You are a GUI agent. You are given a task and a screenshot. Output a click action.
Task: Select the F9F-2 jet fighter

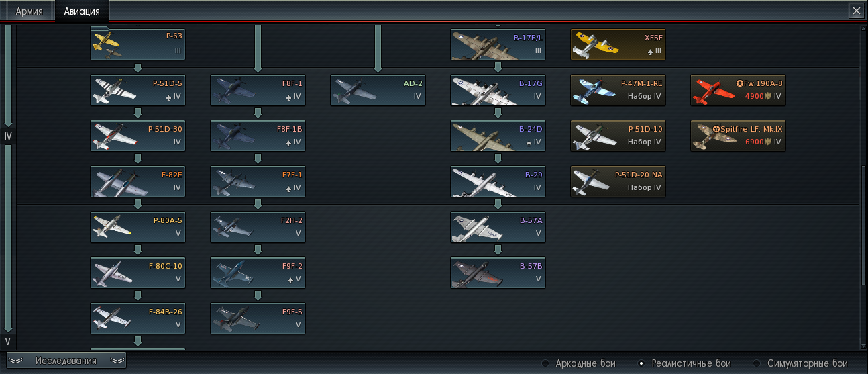[258, 273]
